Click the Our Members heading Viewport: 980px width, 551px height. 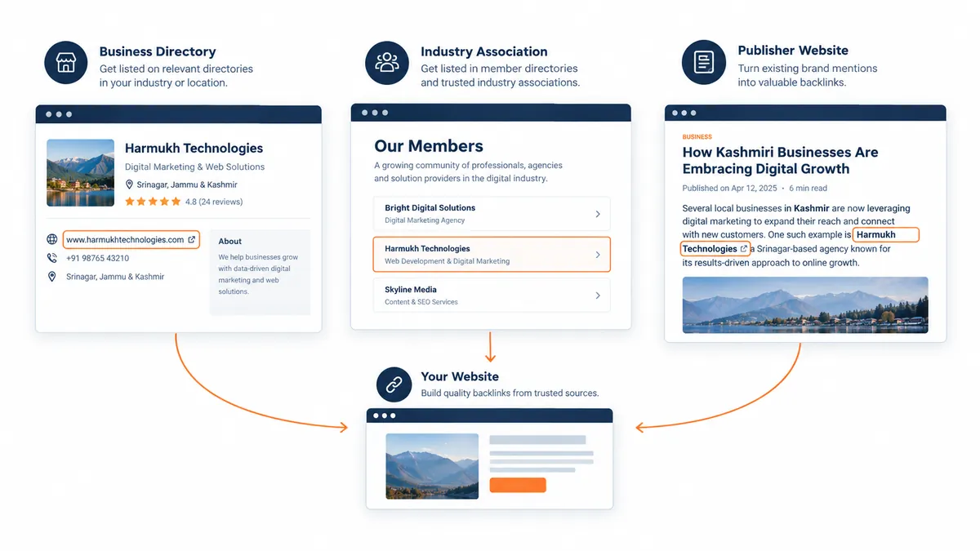pos(429,146)
